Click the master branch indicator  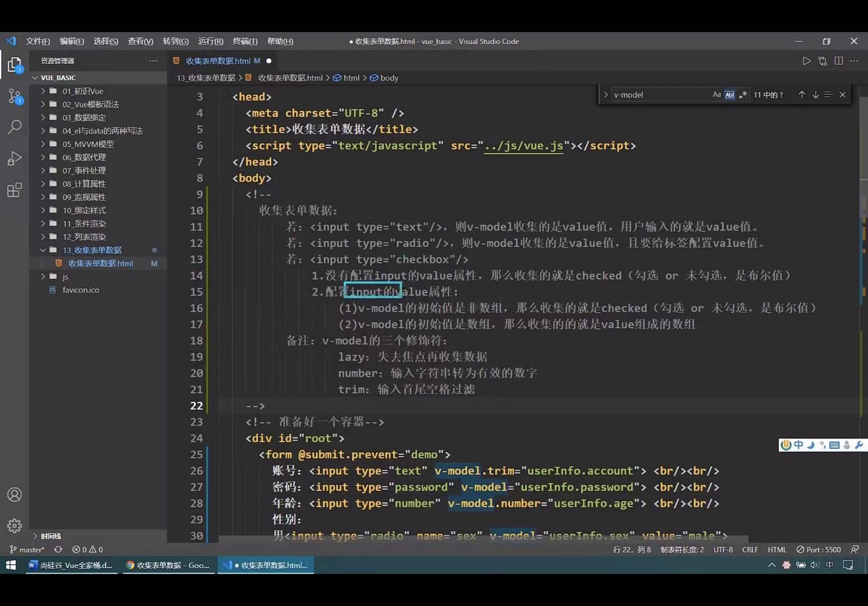(27, 549)
